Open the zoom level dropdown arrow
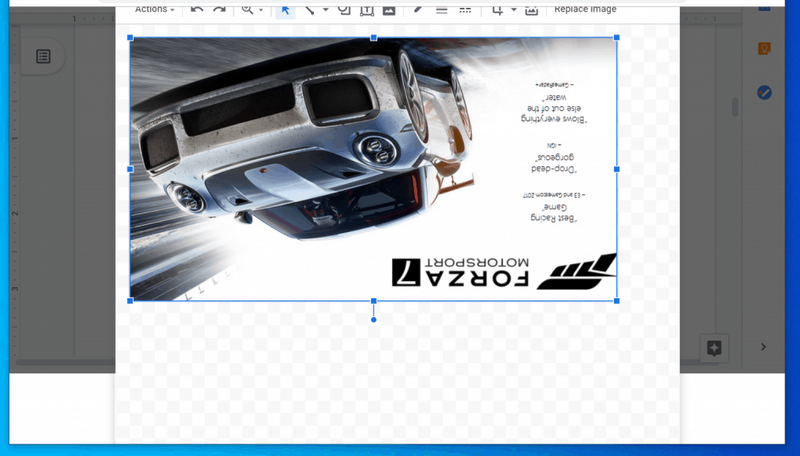 pyautogui.click(x=261, y=10)
